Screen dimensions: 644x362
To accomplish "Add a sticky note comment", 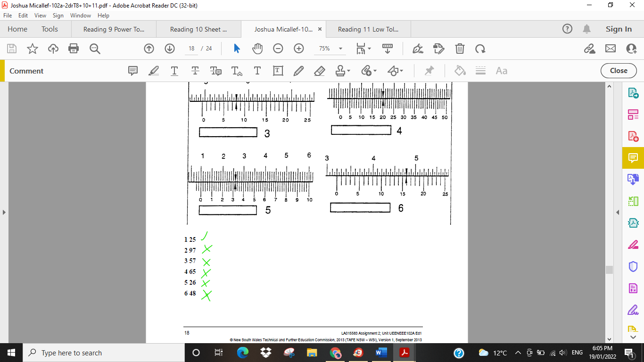I will [133, 71].
